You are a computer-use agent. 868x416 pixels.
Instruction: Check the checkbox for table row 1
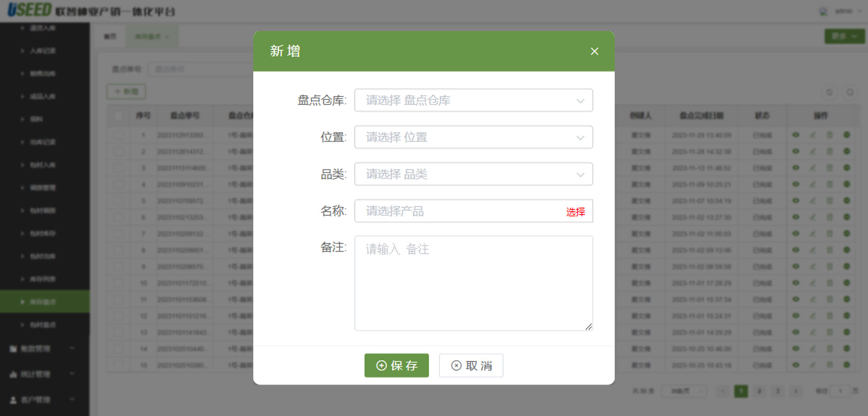pyautogui.click(x=119, y=135)
